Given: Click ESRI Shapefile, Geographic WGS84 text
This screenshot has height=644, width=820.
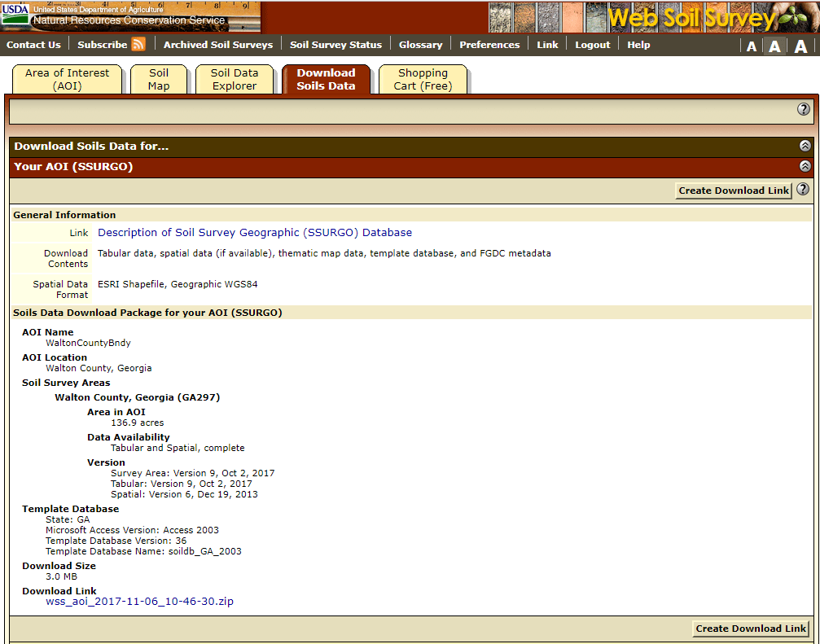Looking at the screenshot, I should (x=178, y=284).
